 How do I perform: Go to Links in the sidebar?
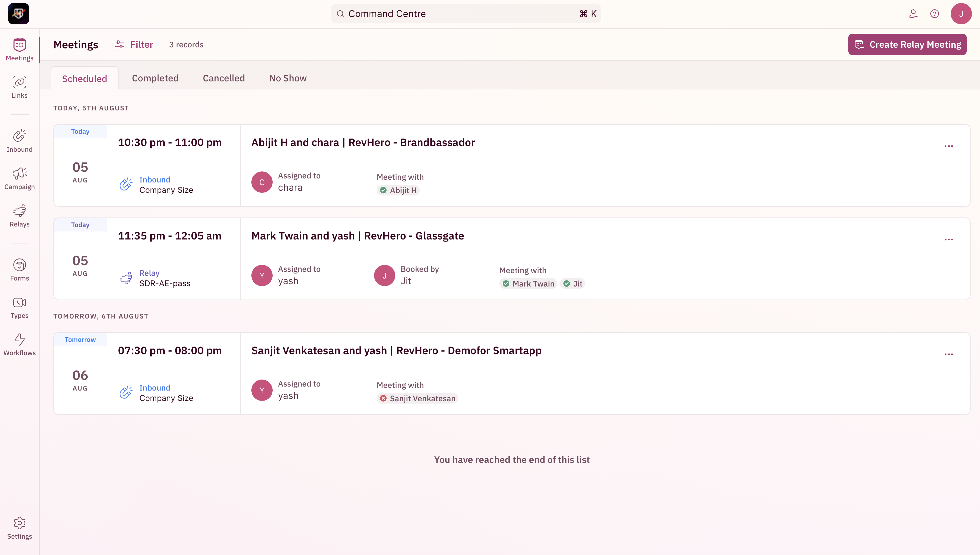[x=19, y=87]
